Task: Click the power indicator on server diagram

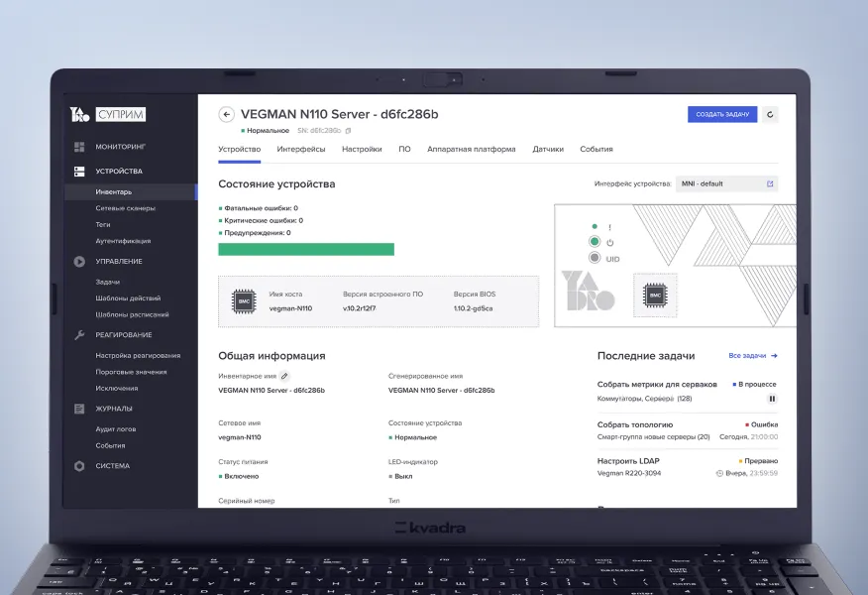Action: pos(595,242)
